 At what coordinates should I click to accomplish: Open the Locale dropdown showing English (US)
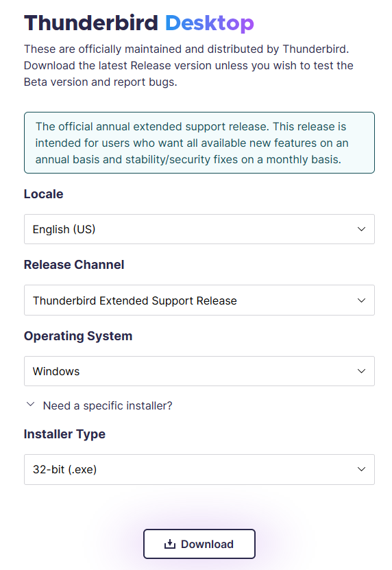tap(199, 229)
